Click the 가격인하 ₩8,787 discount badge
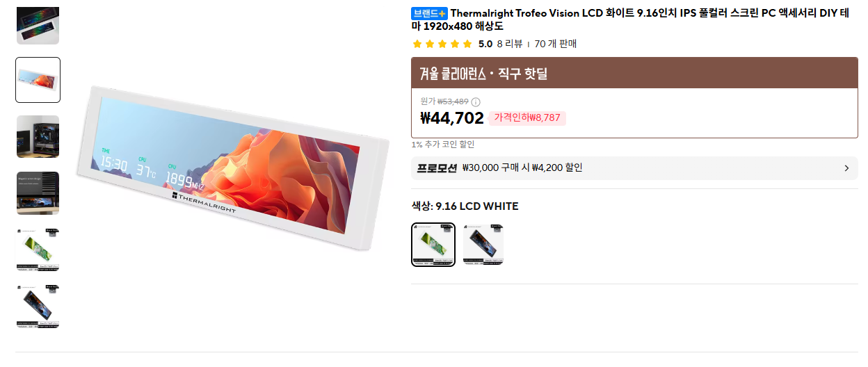This screenshot has height=367, width=868. pos(527,118)
